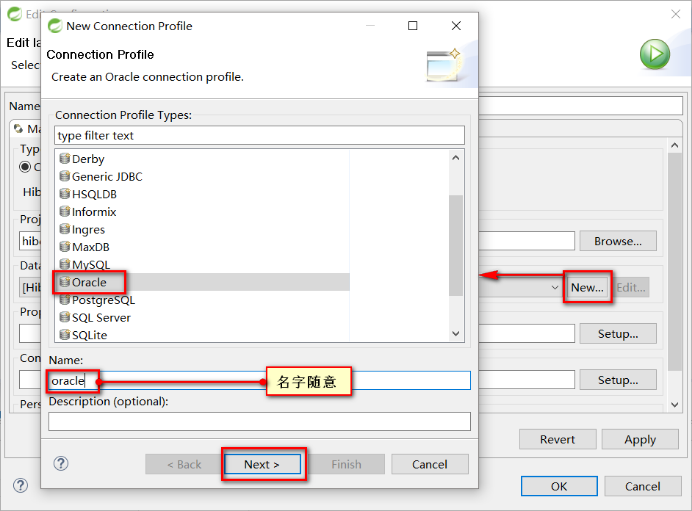Click the HSQLDB database icon
Viewport: 692px width, 511px height.
click(65, 194)
